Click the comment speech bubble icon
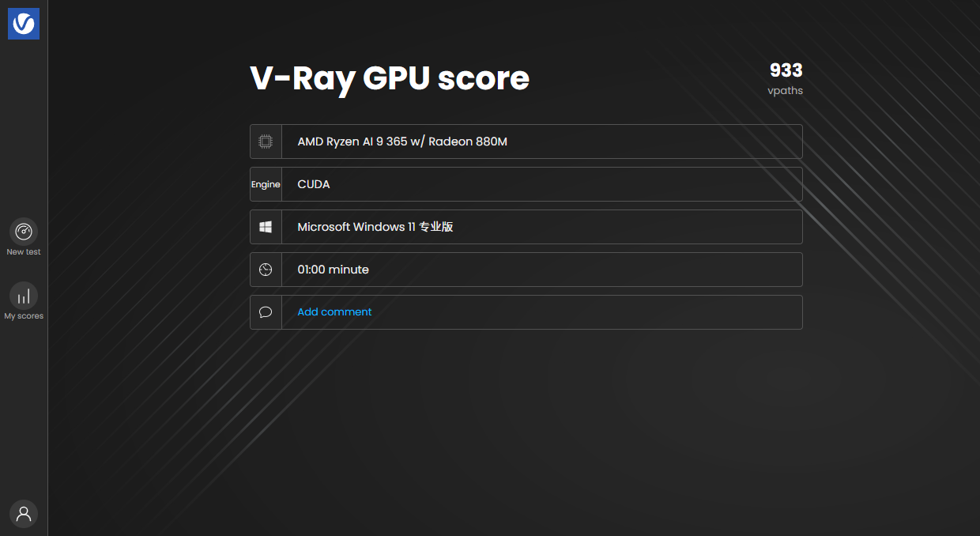This screenshot has height=536, width=980. (266, 312)
